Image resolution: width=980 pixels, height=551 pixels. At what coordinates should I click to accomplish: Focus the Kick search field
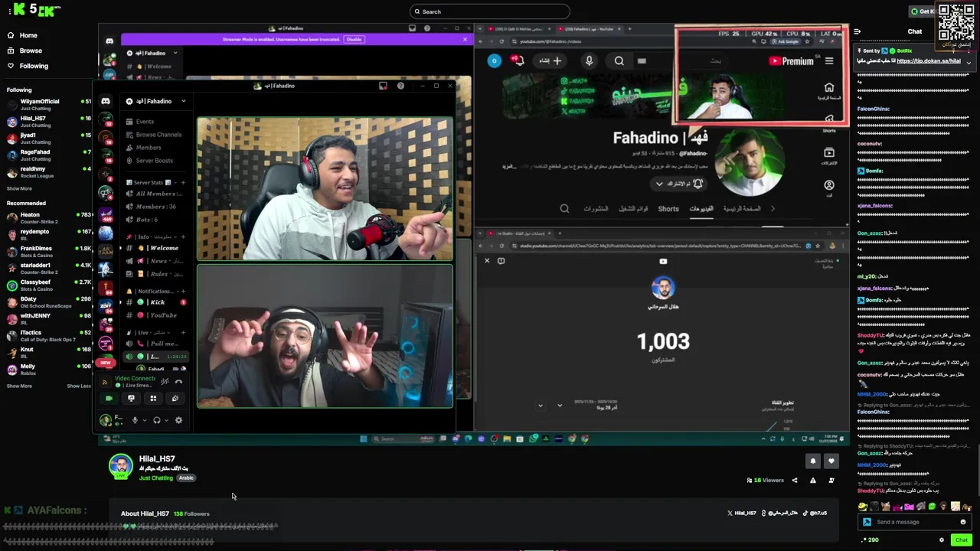(x=490, y=11)
